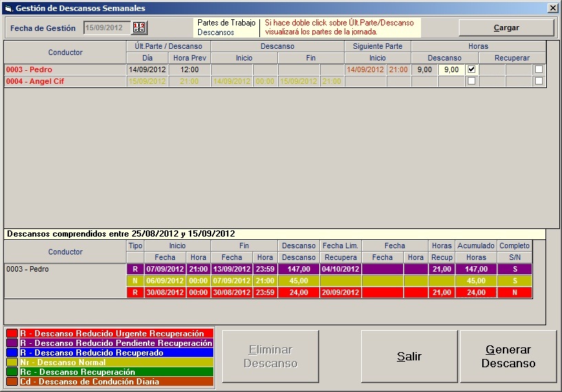Click the Siguiente Parte column header

point(378,46)
